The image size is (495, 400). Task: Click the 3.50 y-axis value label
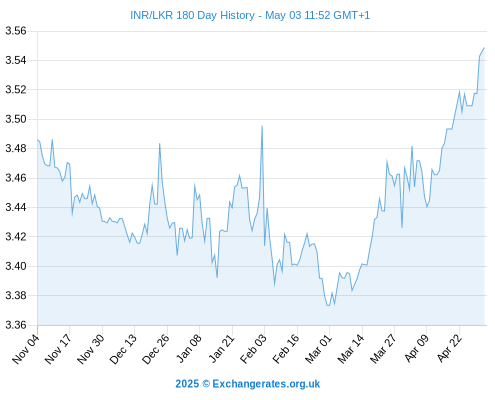[x=16, y=119]
